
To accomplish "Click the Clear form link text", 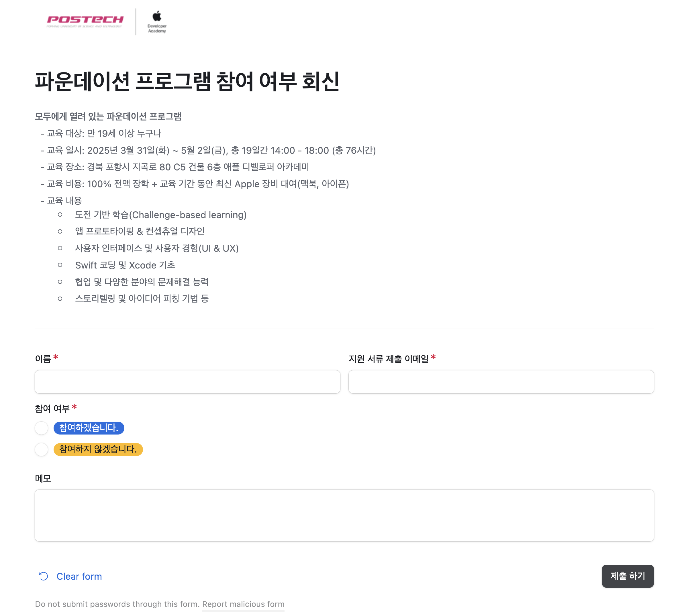I will [79, 576].
